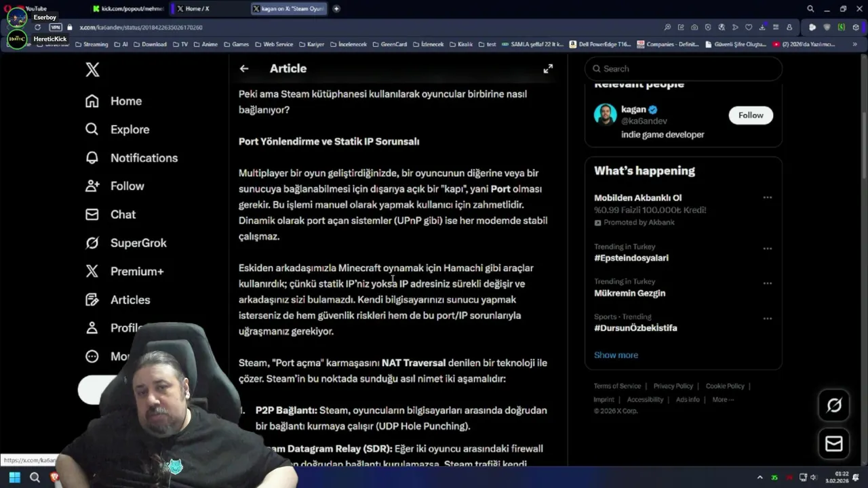Open Articles in X sidebar

click(x=117, y=300)
